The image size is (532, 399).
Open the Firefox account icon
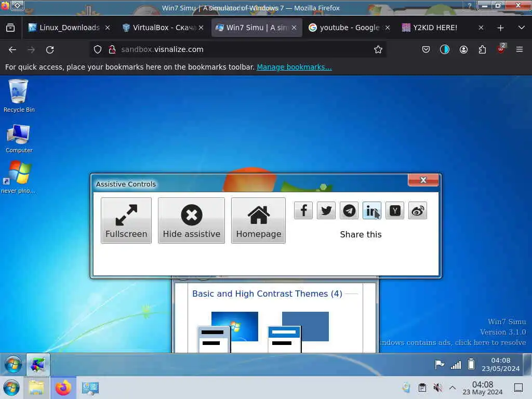(463, 50)
